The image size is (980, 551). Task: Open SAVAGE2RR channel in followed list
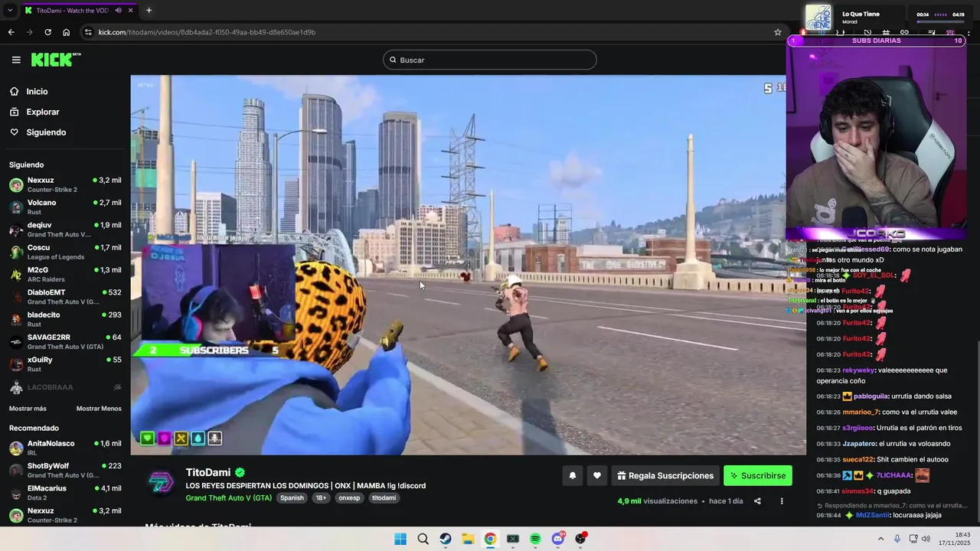click(x=65, y=341)
